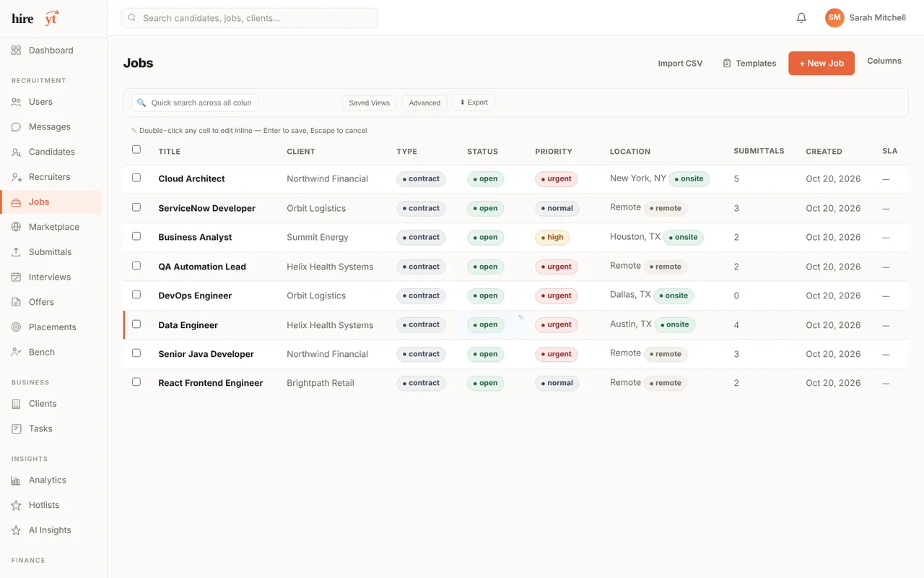Toggle the select-all checkbox in table header
924x578 pixels.
[x=136, y=150]
